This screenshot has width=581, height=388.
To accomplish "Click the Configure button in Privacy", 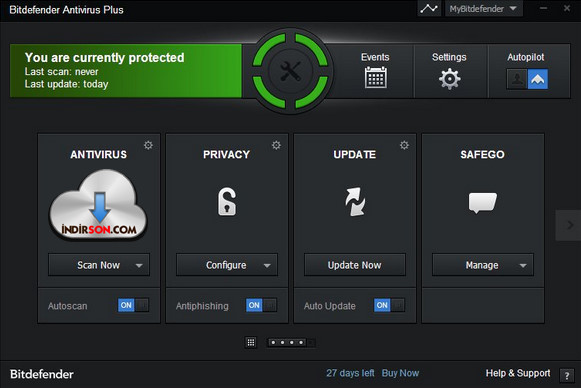I will [x=226, y=265].
